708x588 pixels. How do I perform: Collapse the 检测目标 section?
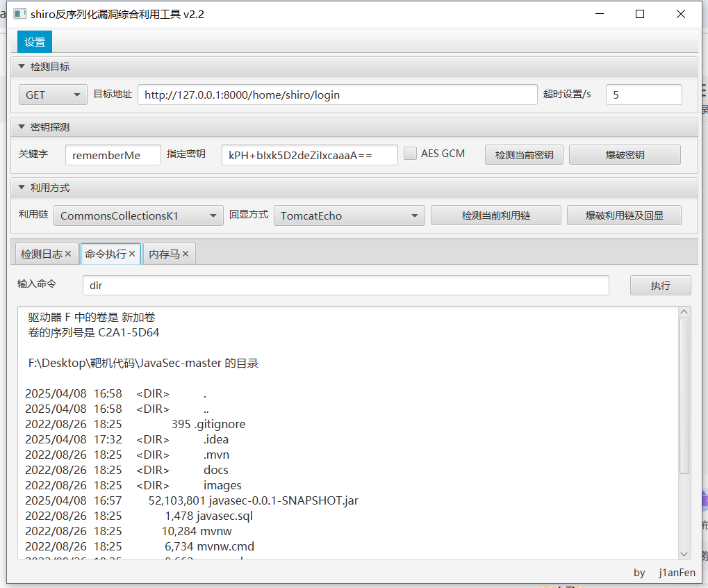tap(22, 67)
